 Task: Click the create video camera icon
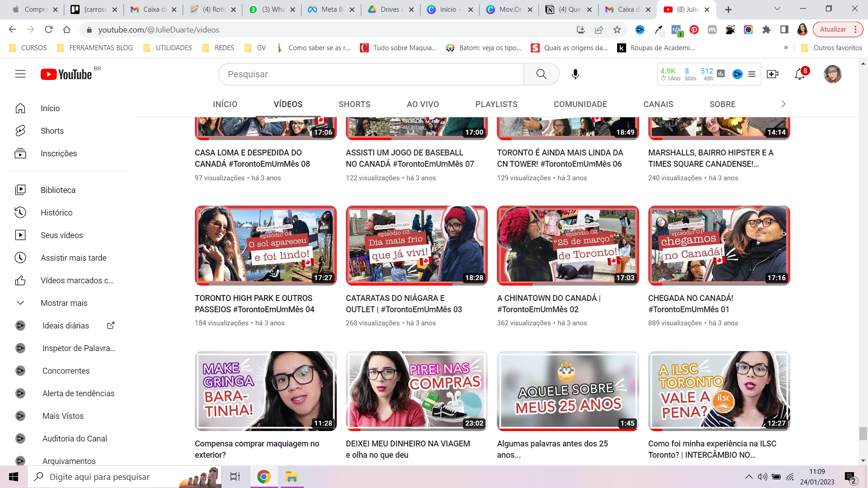point(773,74)
